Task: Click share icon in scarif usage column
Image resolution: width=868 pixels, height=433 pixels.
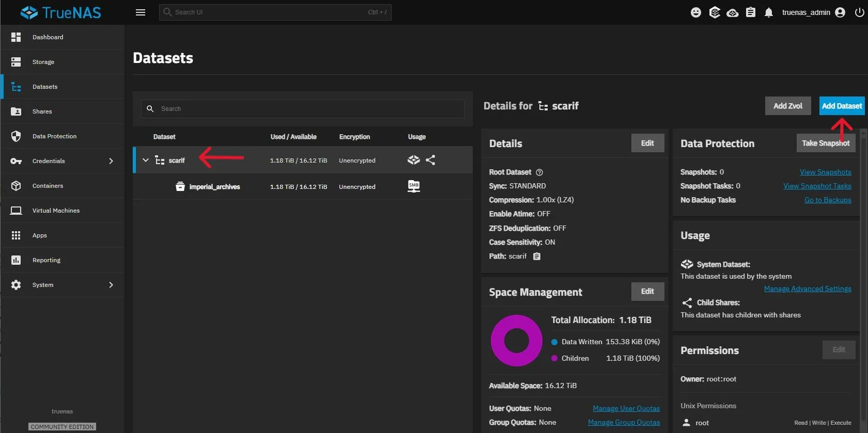Action: [430, 160]
